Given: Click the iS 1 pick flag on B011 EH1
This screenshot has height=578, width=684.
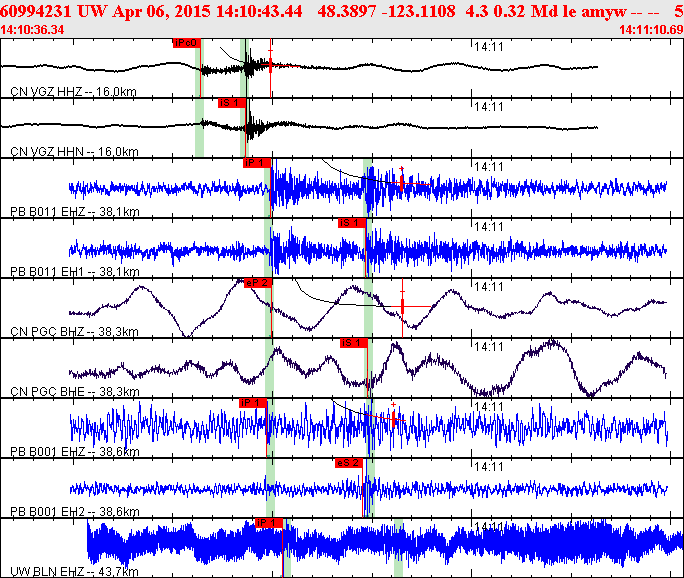Looking at the screenshot, I should [352, 223].
